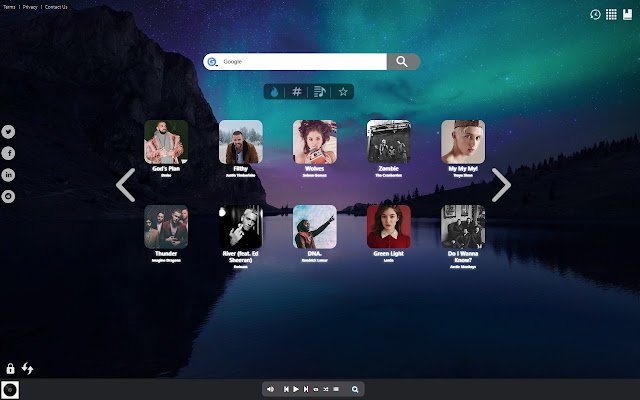Open the apps grid icon
Viewport: 640px width, 400px height.
[x=611, y=15]
